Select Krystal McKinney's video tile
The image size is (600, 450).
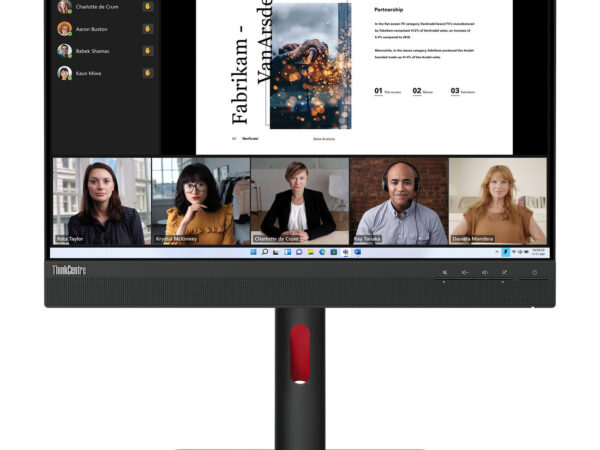pos(199,200)
